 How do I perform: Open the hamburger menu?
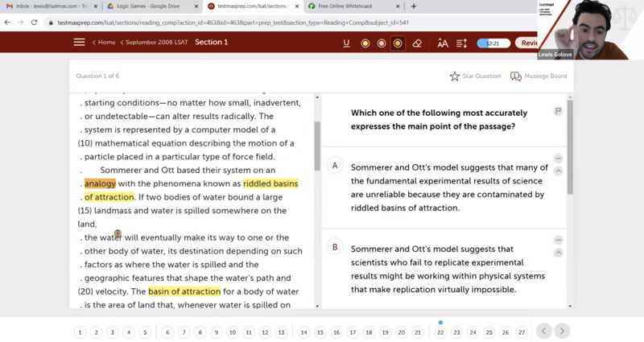(x=79, y=43)
